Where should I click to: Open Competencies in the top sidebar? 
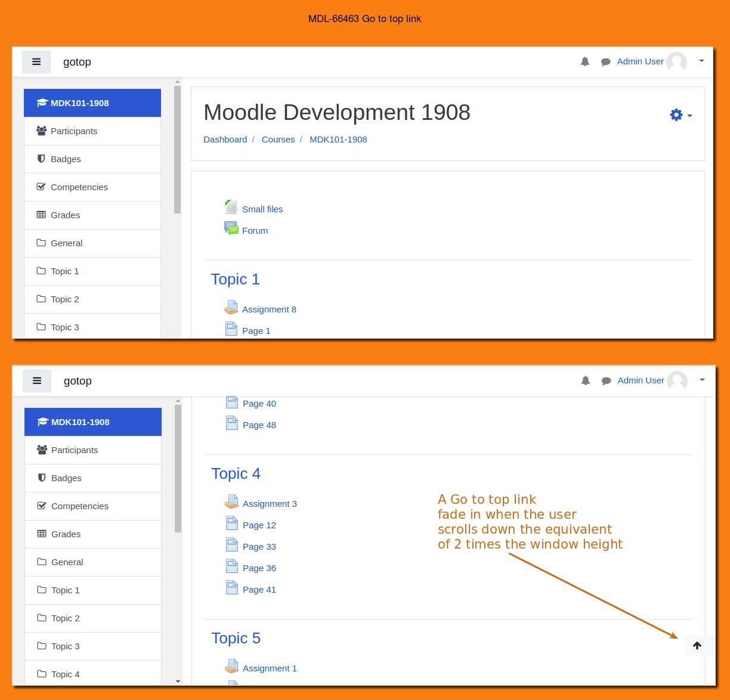[92, 187]
